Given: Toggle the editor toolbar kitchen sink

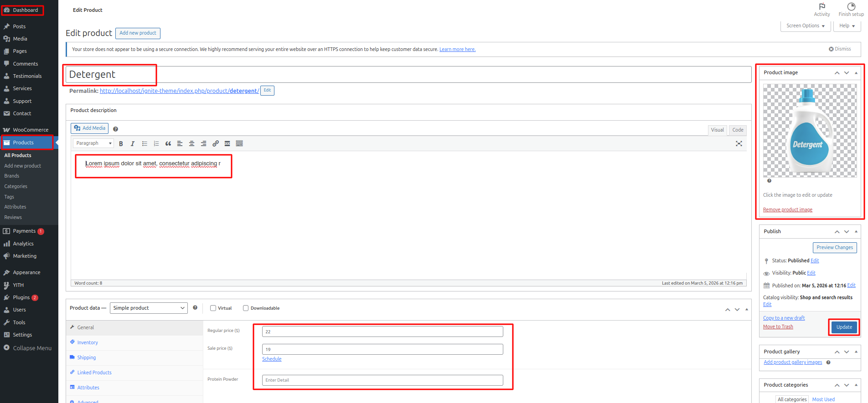Looking at the screenshot, I should point(239,143).
